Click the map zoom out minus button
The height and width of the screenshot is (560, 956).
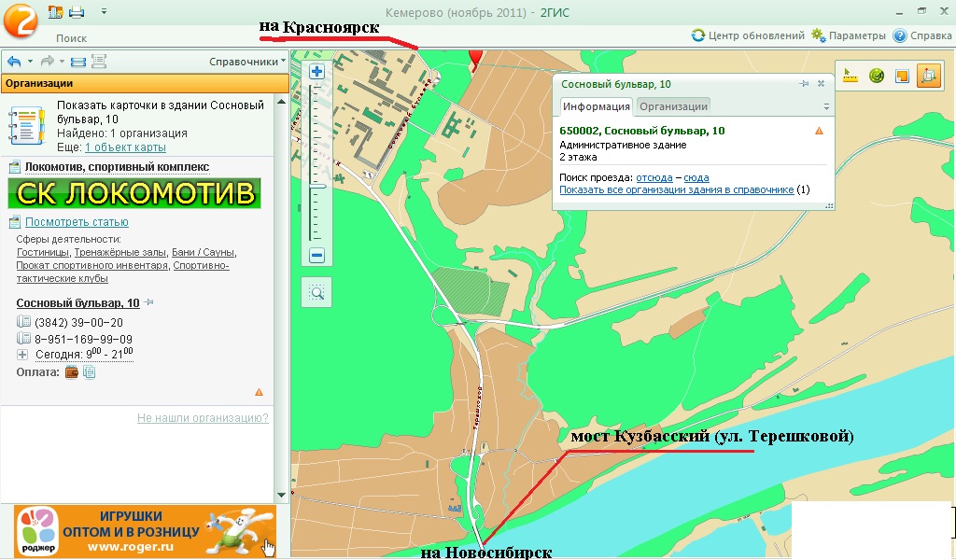(x=316, y=256)
